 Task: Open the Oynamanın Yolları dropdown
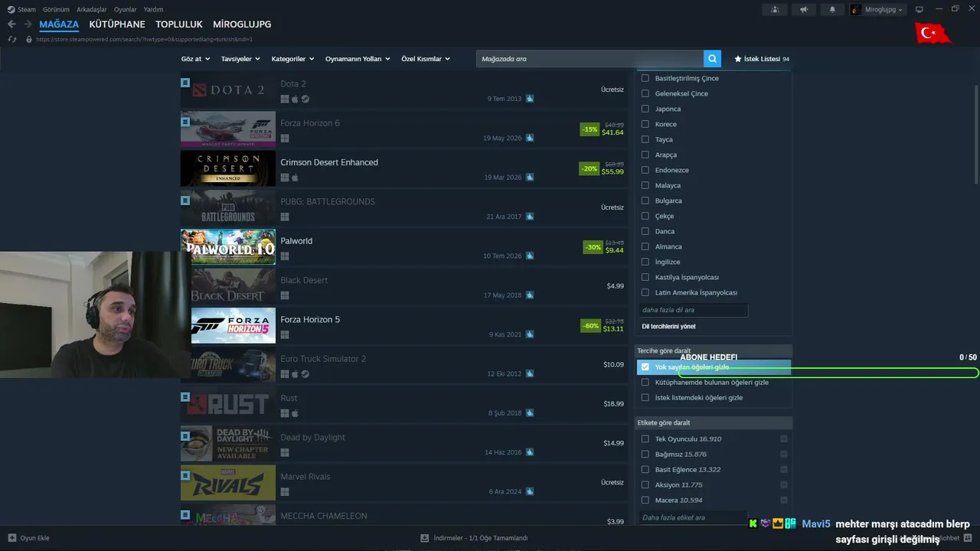pos(358,59)
